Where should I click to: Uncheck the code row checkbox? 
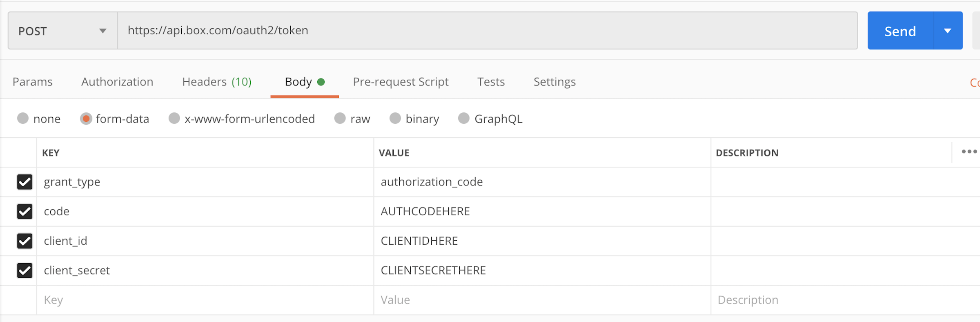25,211
